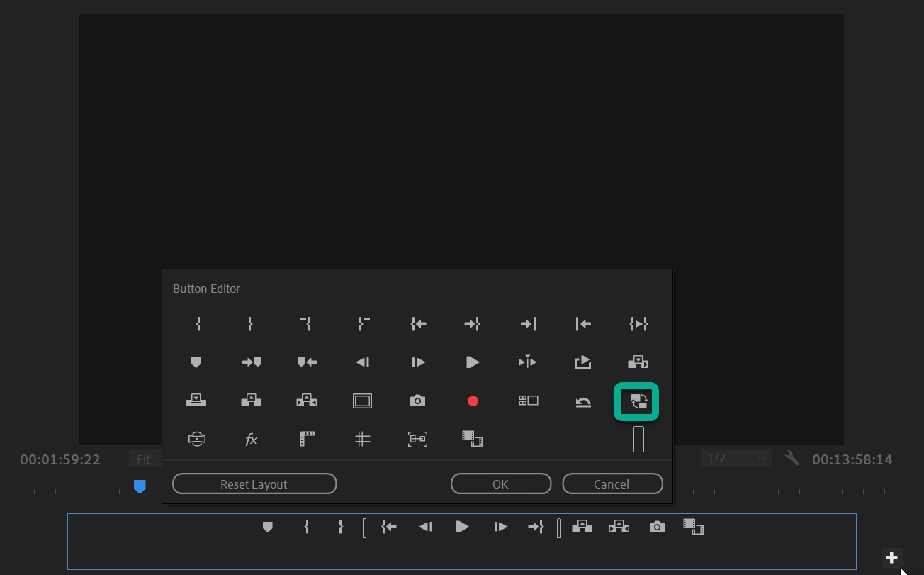Choose Play-Stop Toggle icon in Button Editor
This screenshot has height=575, width=924.
473,362
